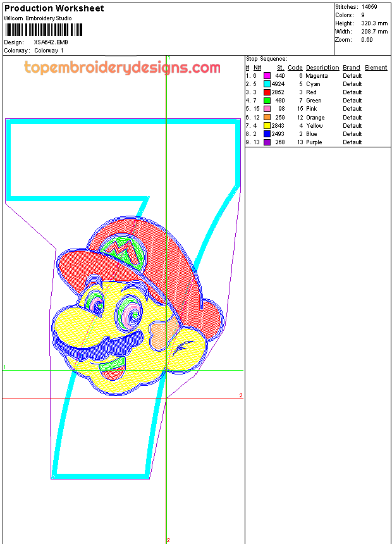The height and width of the screenshot is (544, 392).
Task: Click stitch count '4924' in Cyan row
Action: click(x=278, y=84)
